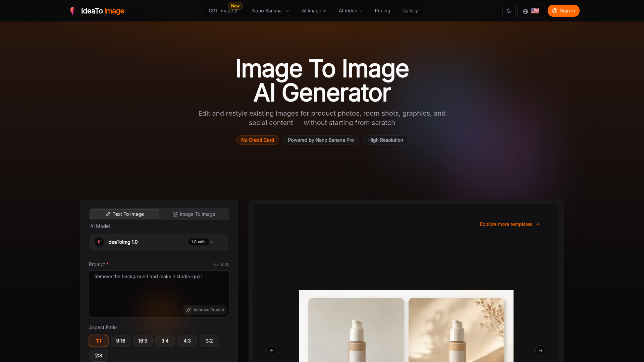Viewport: 644px width, 362px height.
Task: Click the Sign In button
Action: tap(563, 11)
